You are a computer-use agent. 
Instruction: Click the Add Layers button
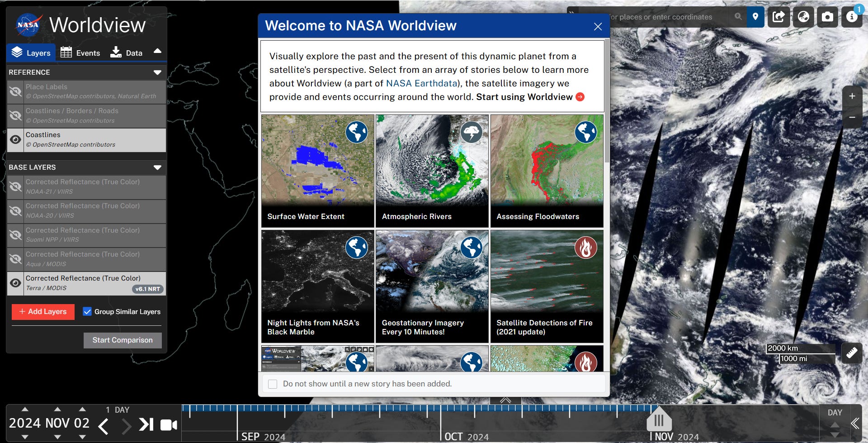(43, 312)
